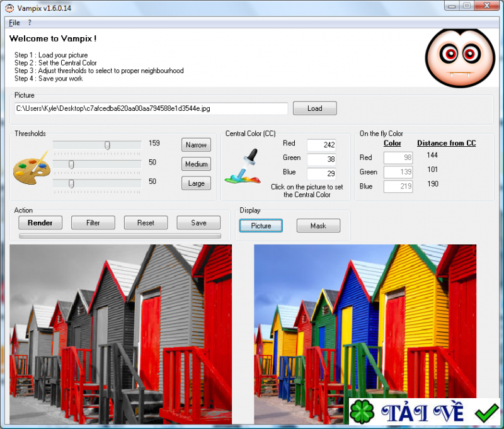Image resolution: width=504 pixels, height=429 pixels.
Task: Select the Medium threshold preset
Action: click(x=196, y=164)
